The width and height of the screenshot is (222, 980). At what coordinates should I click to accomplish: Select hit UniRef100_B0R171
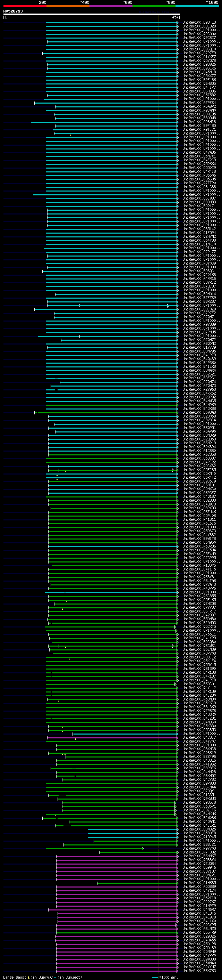pos(199,206)
